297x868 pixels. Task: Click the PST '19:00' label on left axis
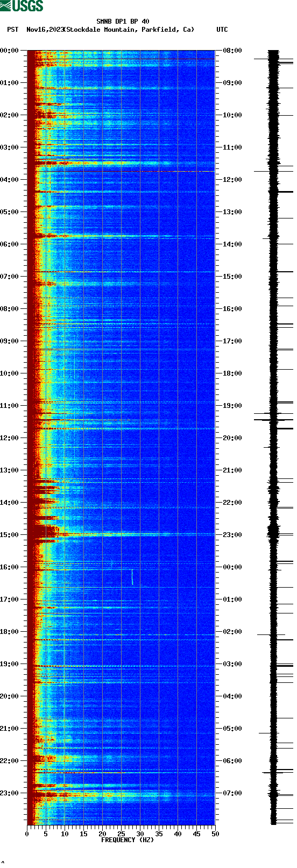click(10, 664)
